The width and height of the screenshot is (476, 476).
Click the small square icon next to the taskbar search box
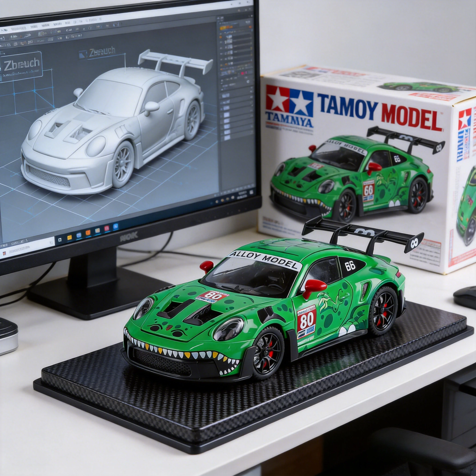(60, 240)
